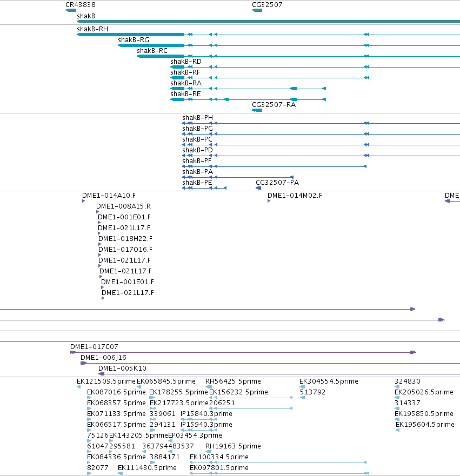This screenshot has height=476, width=460.
Task: Click the 324830 feature label
Action: click(x=408, y=381)
